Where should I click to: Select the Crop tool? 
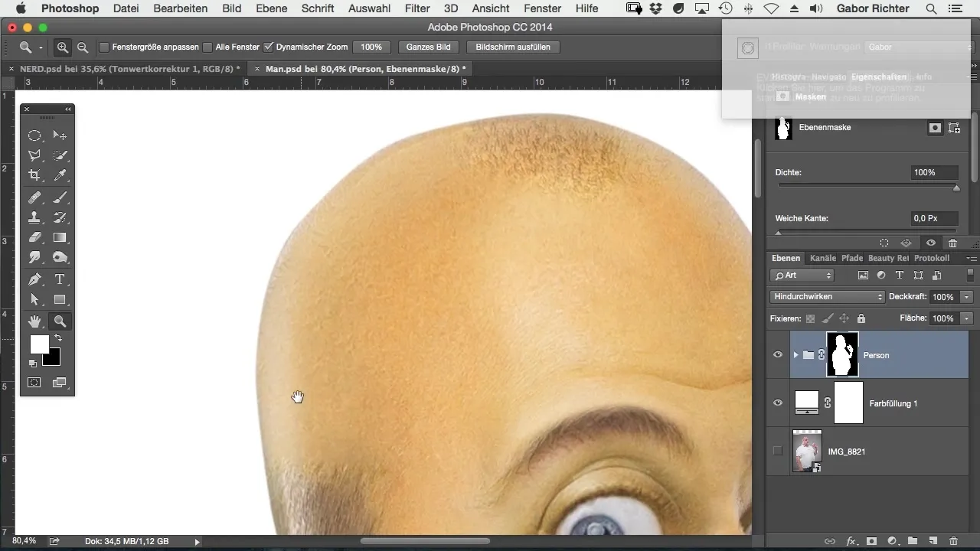(34, 176)
